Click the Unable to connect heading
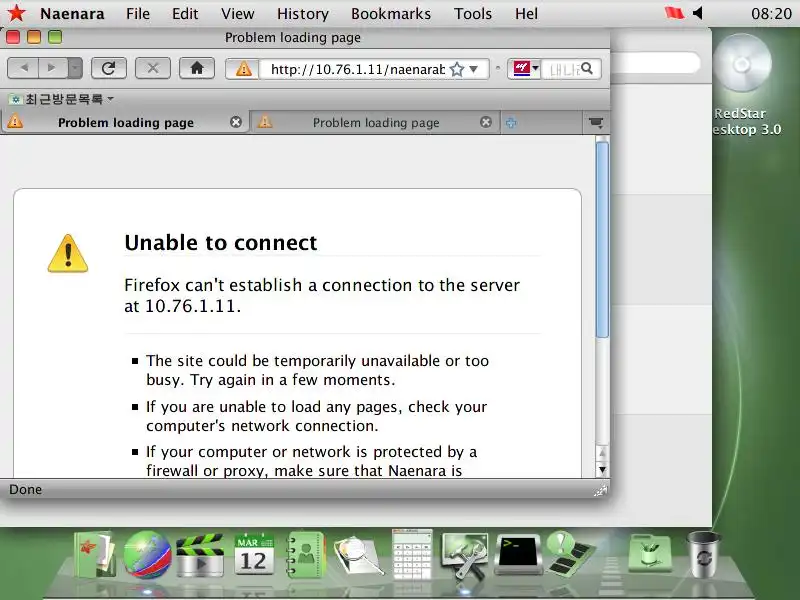Viewport: 800px width, 600px height. (x=221, y=243)
